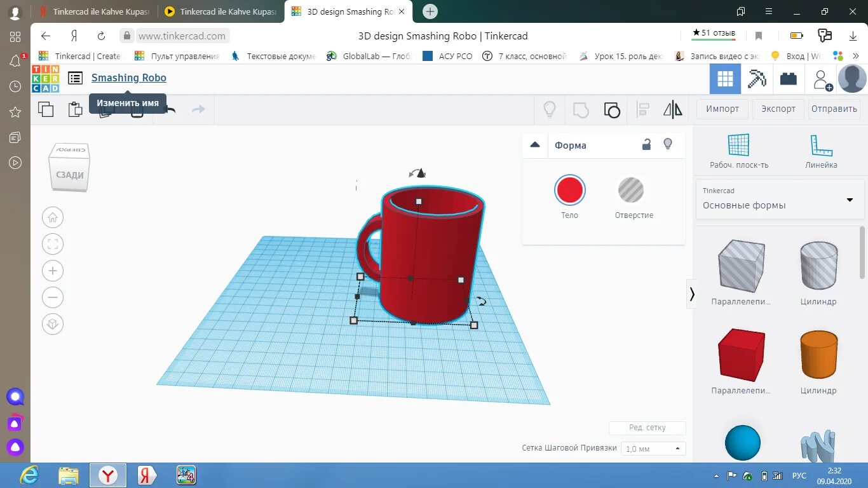Switch to the 3D design grid view icon
Screen dimensions: 868x488
tap(725, 79)
